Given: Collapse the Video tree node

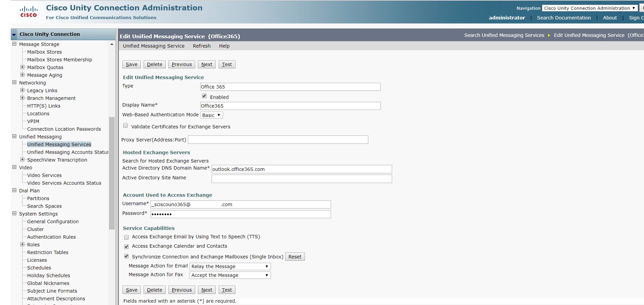Looking at the screenshot, I should tap(14, 167).
